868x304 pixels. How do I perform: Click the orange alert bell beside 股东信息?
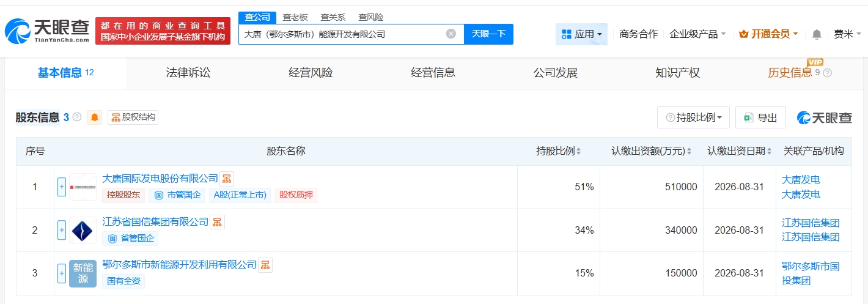95,117
